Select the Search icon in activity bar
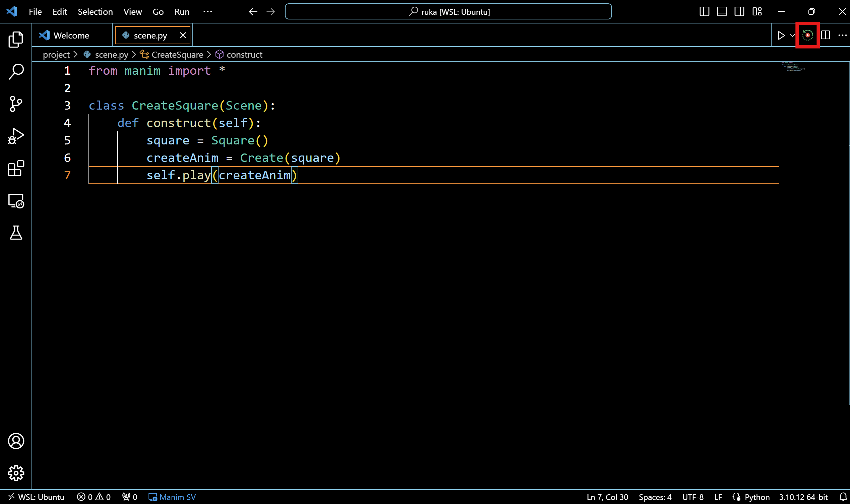This screenshot has height=504, width=850. [x=15, y=71]
